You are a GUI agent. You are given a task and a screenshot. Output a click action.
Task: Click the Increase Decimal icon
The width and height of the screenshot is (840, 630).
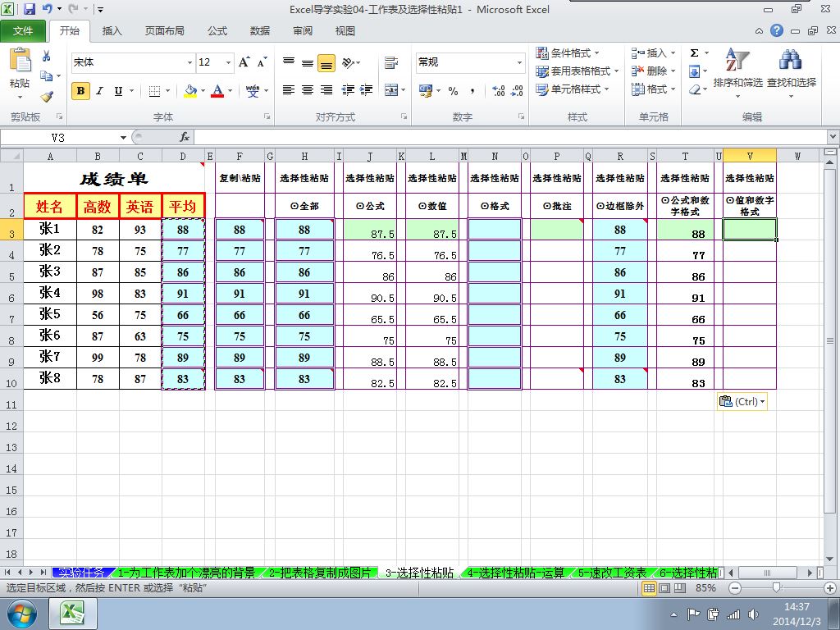pyautogui.click(x=498, y=91)
